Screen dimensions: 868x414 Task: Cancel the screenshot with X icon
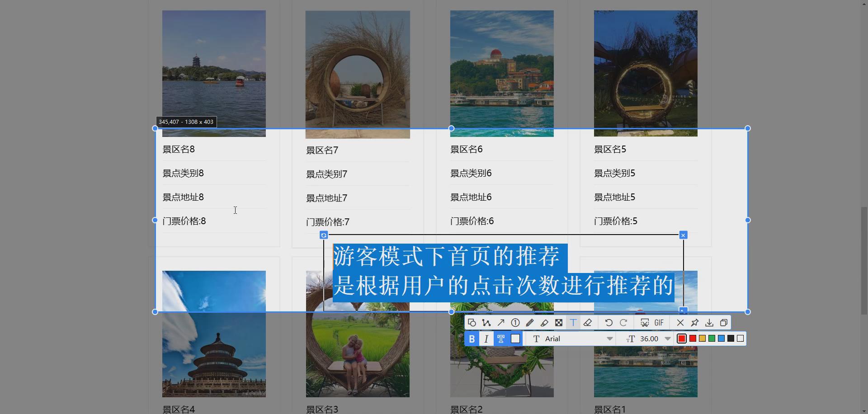pyautogui.click(x=680, y=323)
